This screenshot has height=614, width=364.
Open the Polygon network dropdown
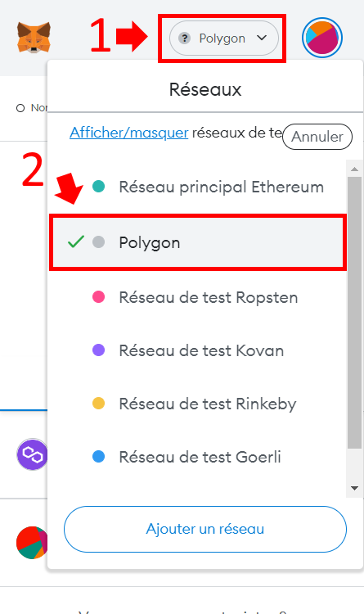[224, 38]
